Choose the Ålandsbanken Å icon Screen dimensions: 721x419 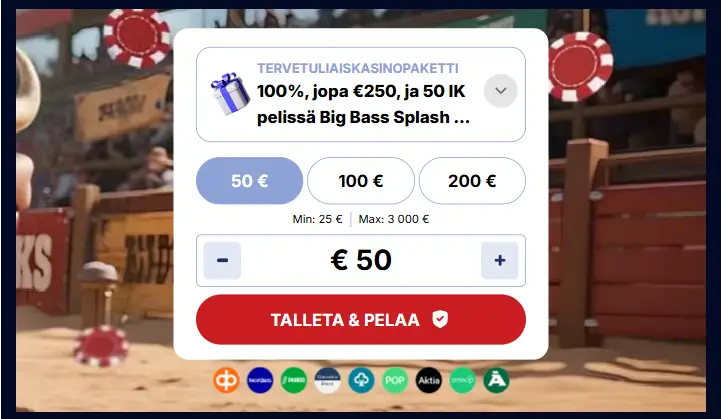[x=496, y=380]
